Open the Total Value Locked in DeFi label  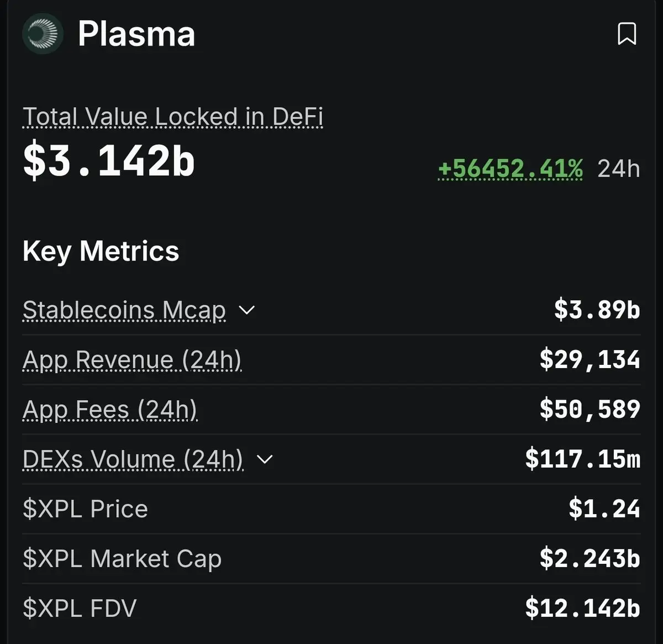point(173,117)
